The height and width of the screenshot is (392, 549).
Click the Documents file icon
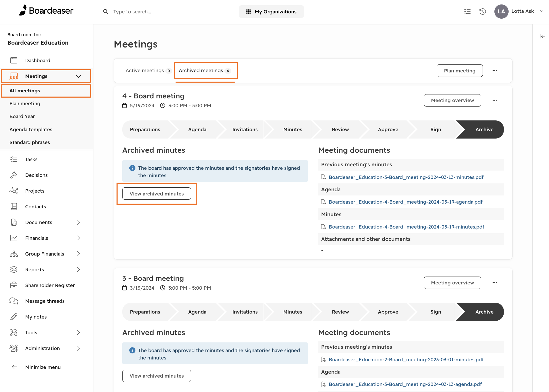[x=14, y=222]
